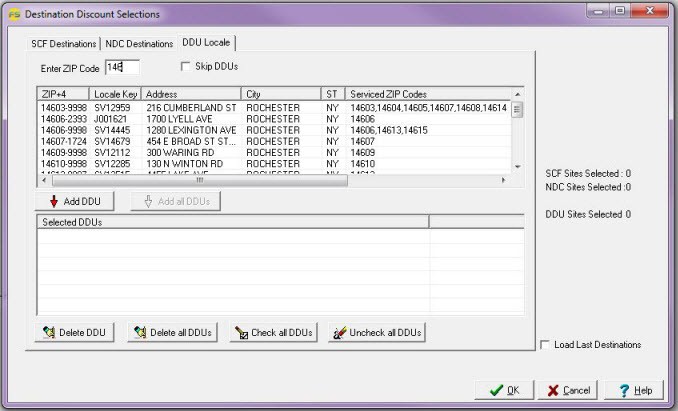Screen dimensions: 678x411
Task: Click the Add all DDUs button
Action: pyautogui.click(x=176, y=201)
